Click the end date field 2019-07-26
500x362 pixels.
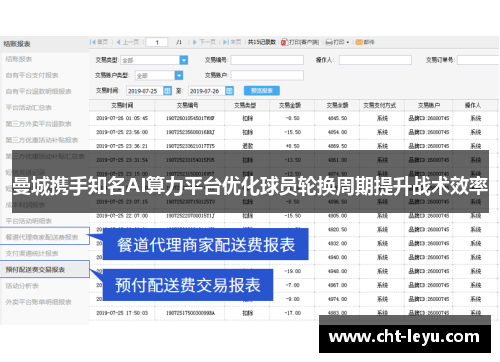pos(207,91)
